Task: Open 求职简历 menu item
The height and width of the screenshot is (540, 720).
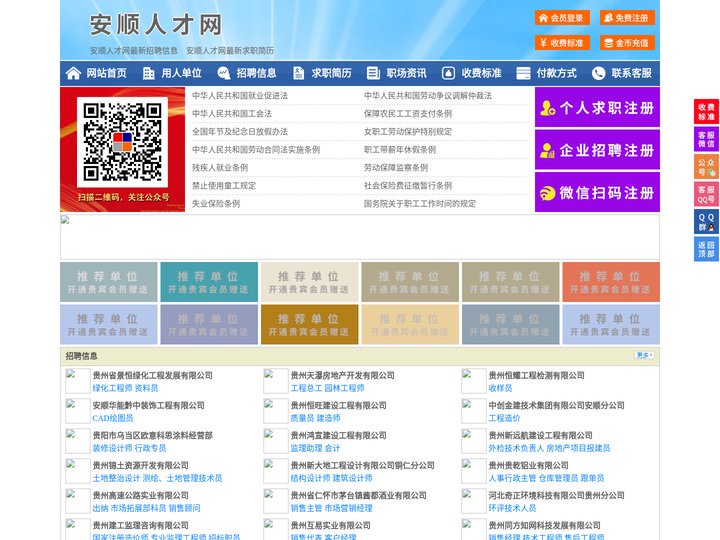Action: pos(332,73)
